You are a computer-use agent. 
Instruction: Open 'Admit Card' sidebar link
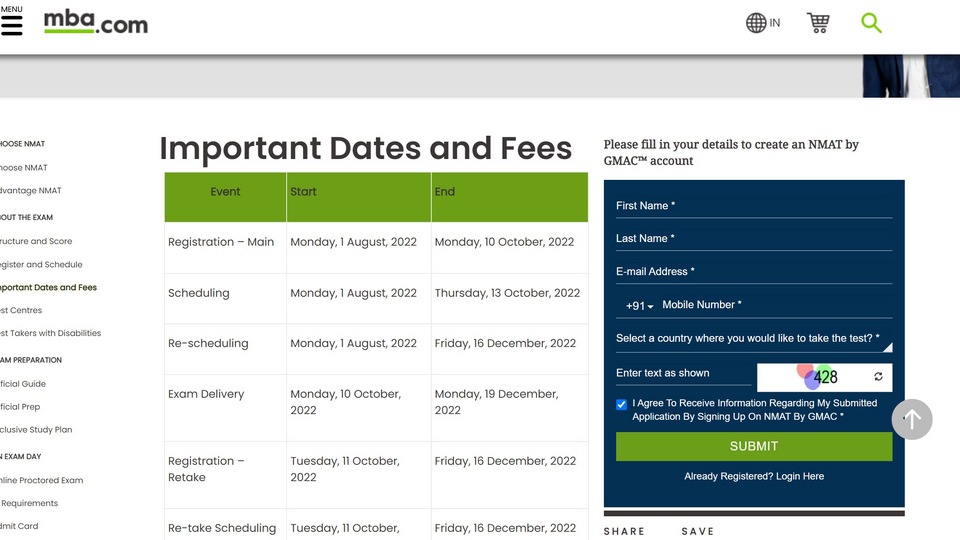tap(19, 526)
